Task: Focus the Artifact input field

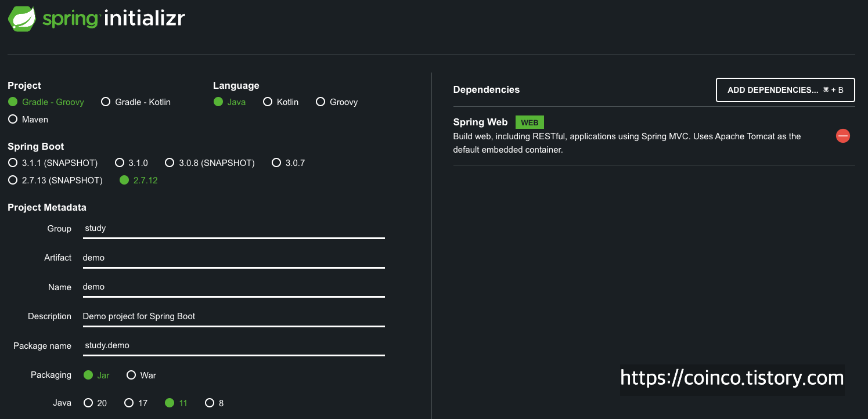Action: [234, 258]
